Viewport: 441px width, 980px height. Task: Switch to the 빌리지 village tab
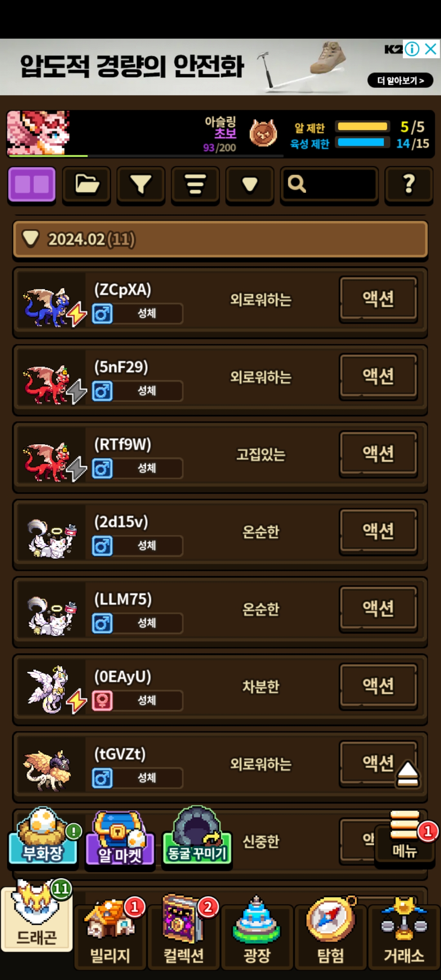coord(110,932)
